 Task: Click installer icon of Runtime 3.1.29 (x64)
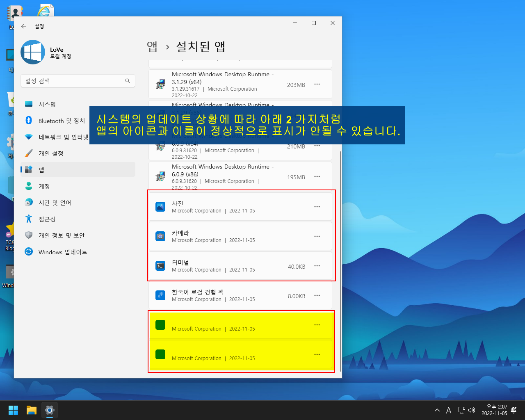point(160,84)
